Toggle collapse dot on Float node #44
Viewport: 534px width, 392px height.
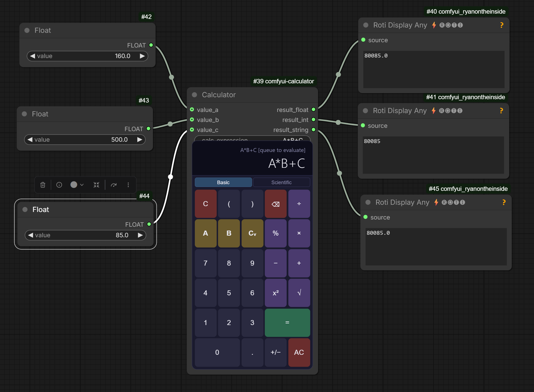click(25, 209)
